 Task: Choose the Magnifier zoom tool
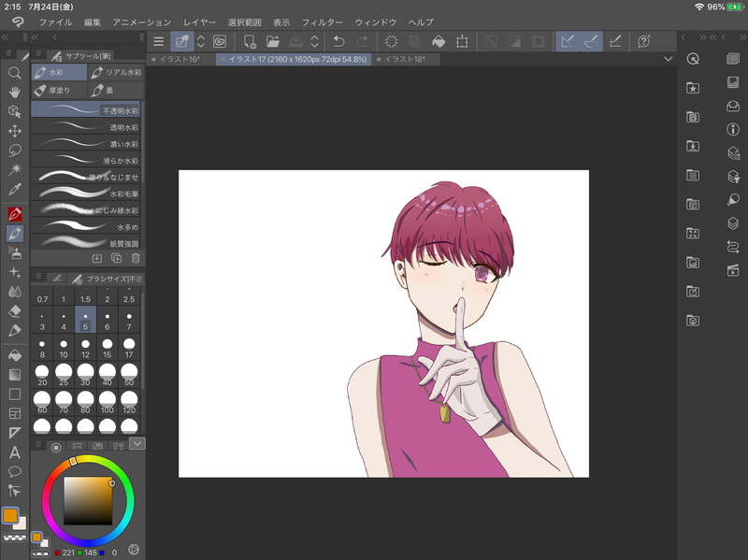pyautogui.click(x=14, y=72)
